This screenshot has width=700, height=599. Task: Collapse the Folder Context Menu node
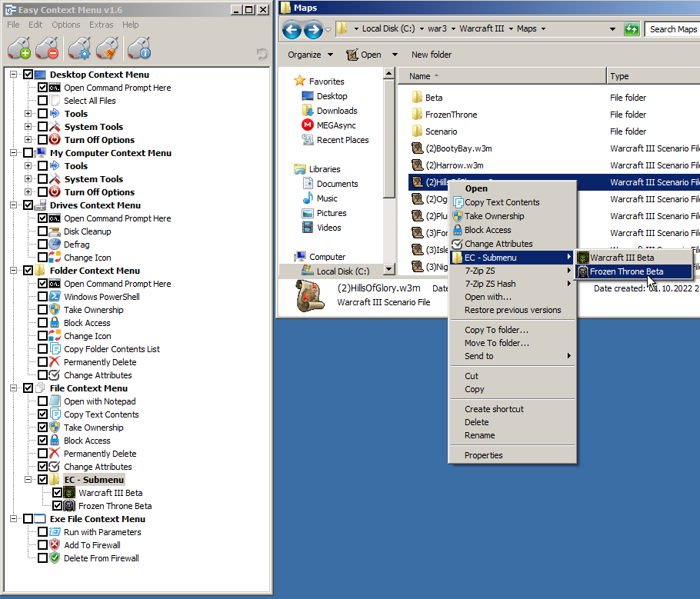(13, 271)
